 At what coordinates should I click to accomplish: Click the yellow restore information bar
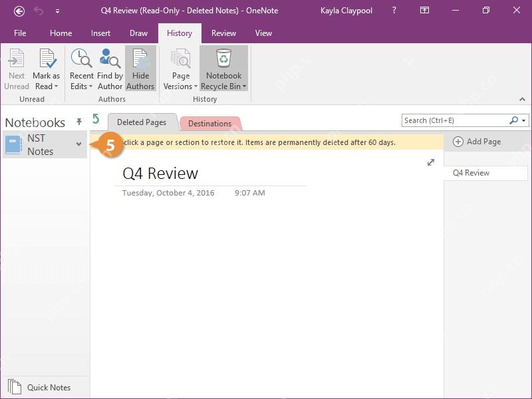pos(267,142)
